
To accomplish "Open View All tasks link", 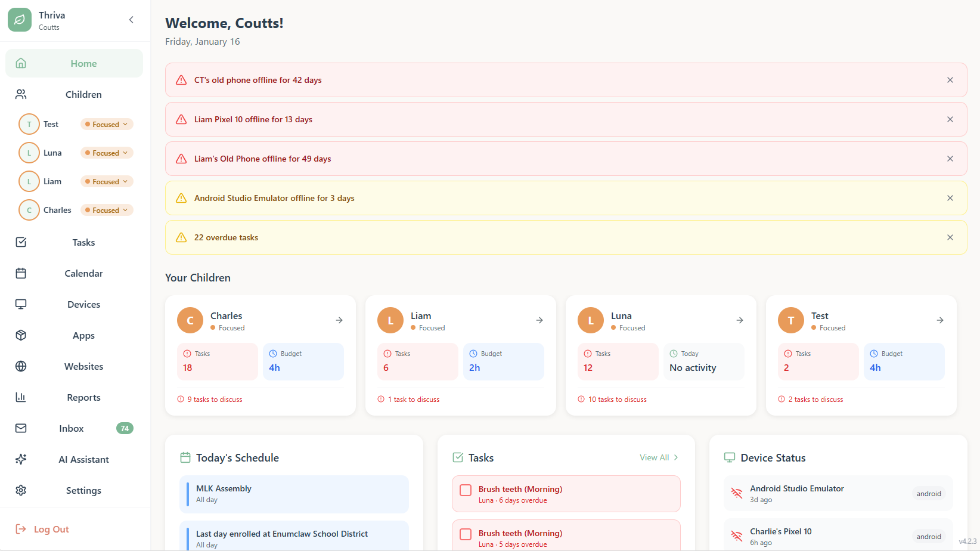I will click(x=655, y=457).
